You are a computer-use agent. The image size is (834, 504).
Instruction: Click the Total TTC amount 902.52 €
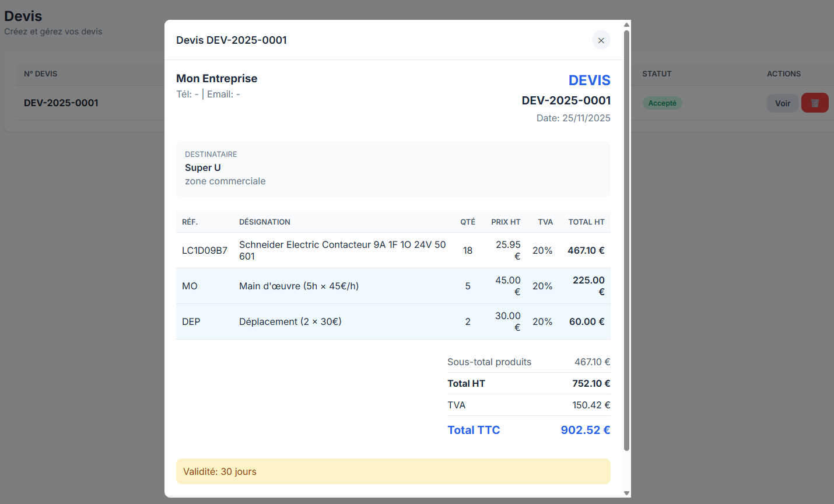(x=585, y=430)
